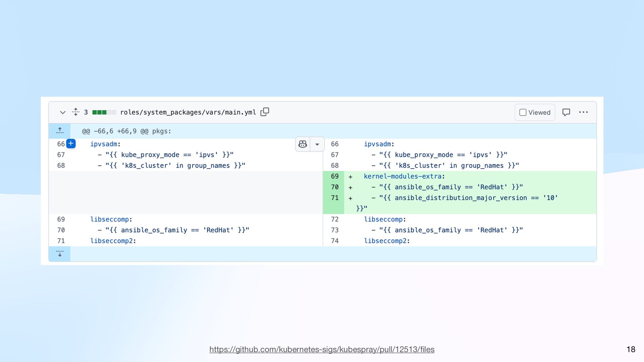644x362 pixels.
Task: Click left-side line number 69 libseccomp
Action: click(x=61, y=219)
